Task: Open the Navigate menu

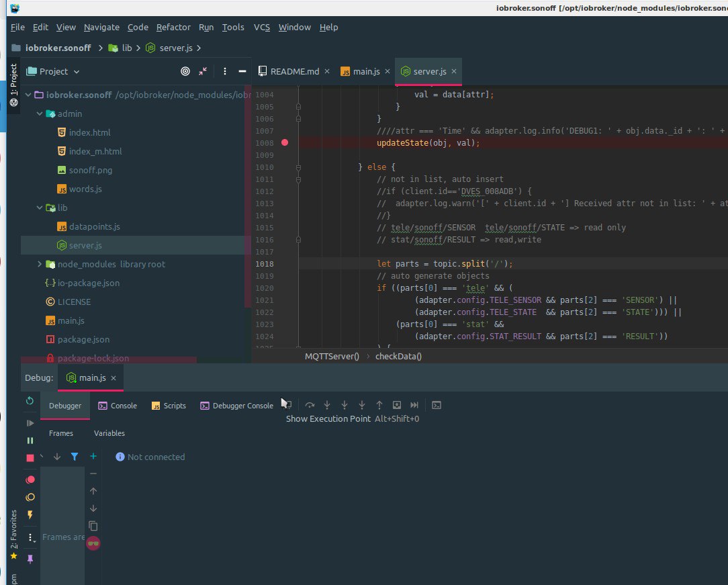Action: (x=101, y=28)
